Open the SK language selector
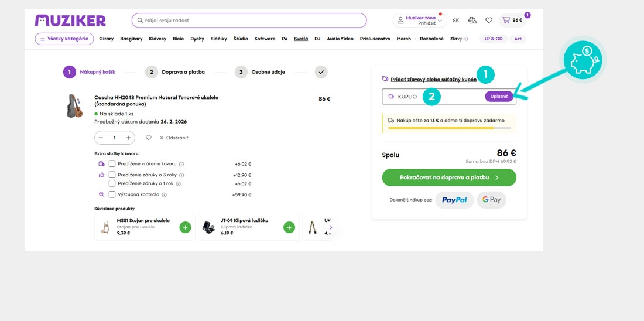The width and height of the screenshot is (644, 321). 456,20
